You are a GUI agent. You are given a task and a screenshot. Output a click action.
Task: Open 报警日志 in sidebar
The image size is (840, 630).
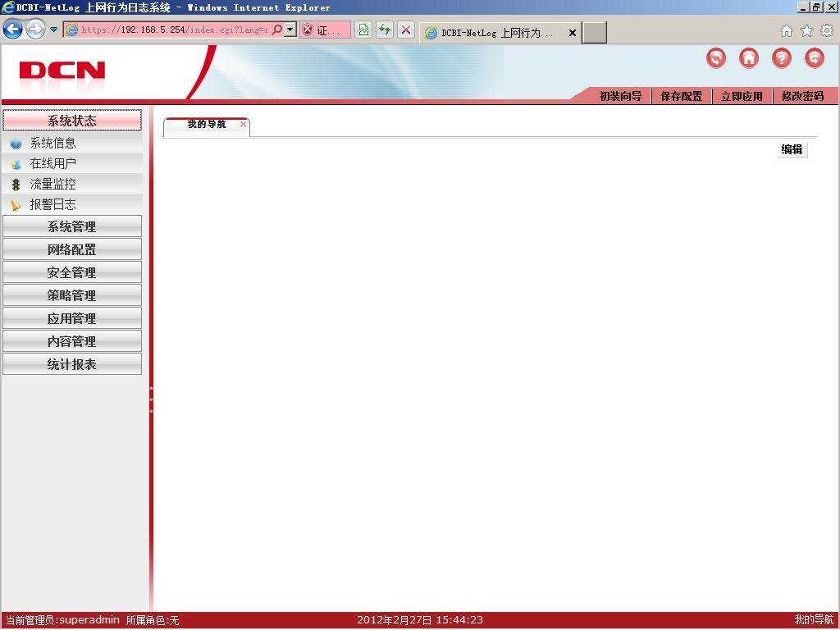[x=53, y=204]
